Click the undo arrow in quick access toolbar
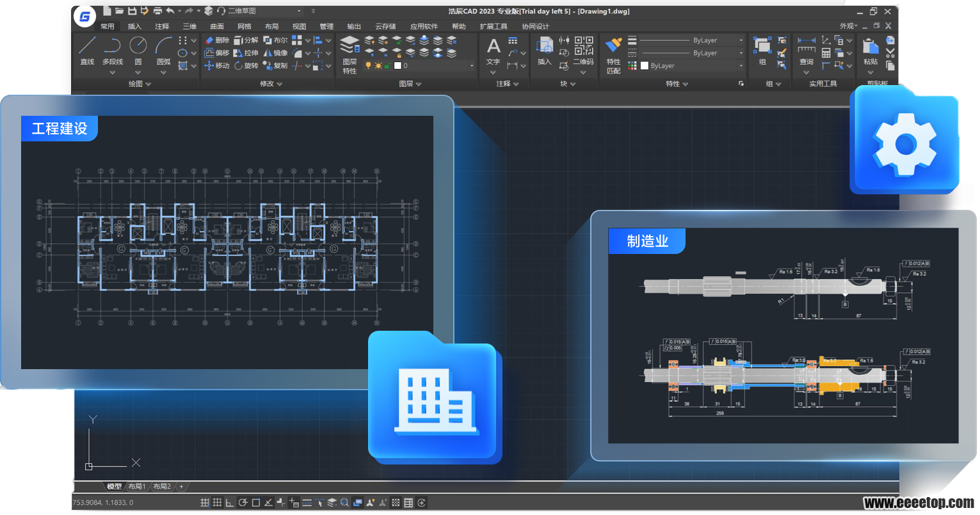This screenshot has height=515, width=980. 170,11
